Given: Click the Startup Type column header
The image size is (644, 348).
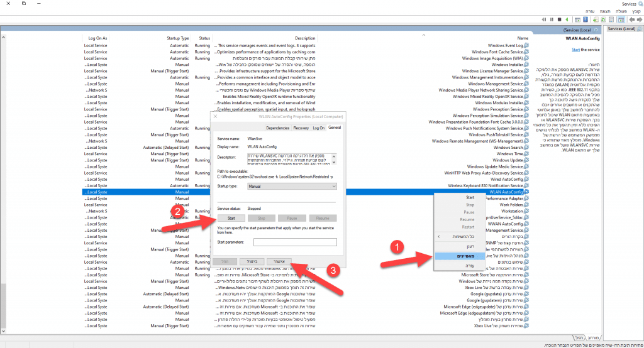Looking at the screenshot, I should click(x=177, y=38).
